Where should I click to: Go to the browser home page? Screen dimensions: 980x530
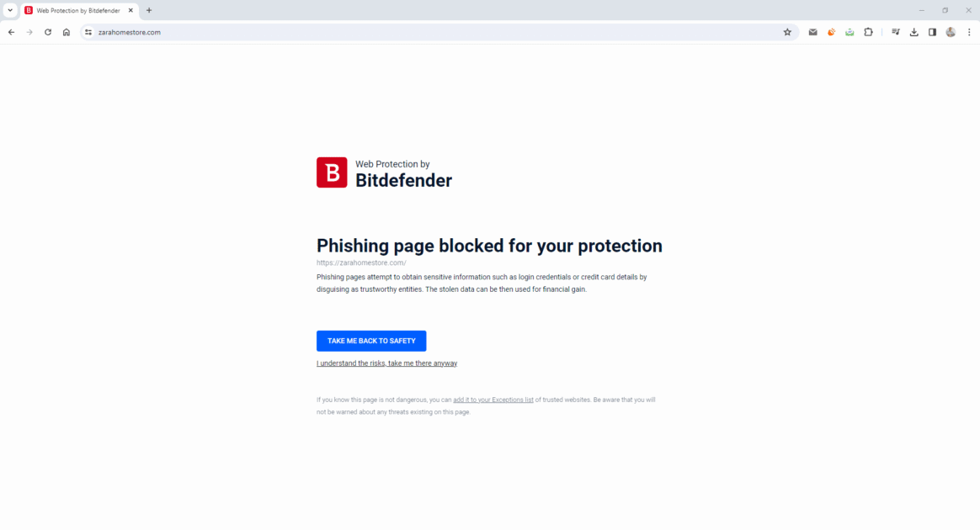[67, 32]
